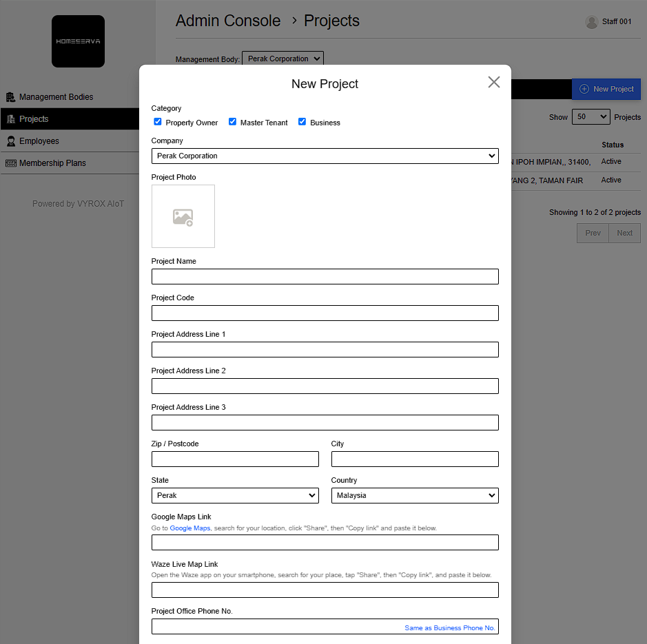Open the Projects menu item in sidebar
This screenshot has height=644, width=647.
(34, 119)
